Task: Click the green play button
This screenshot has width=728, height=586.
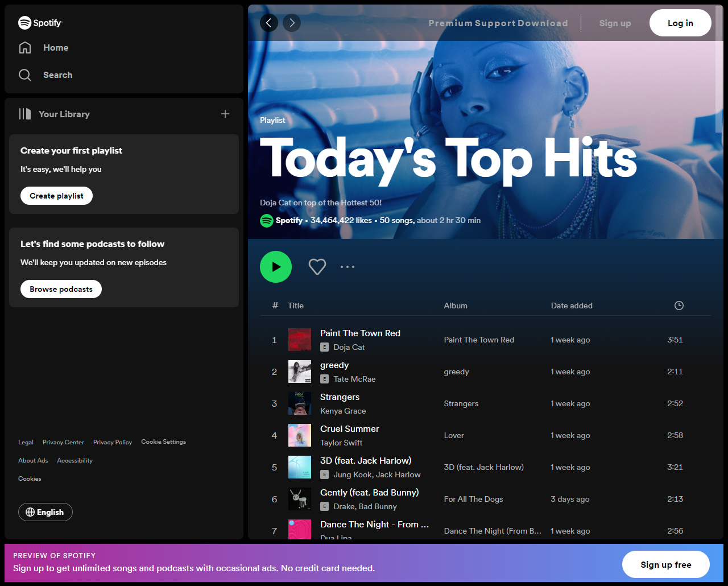Action: (x=276, y=267)
